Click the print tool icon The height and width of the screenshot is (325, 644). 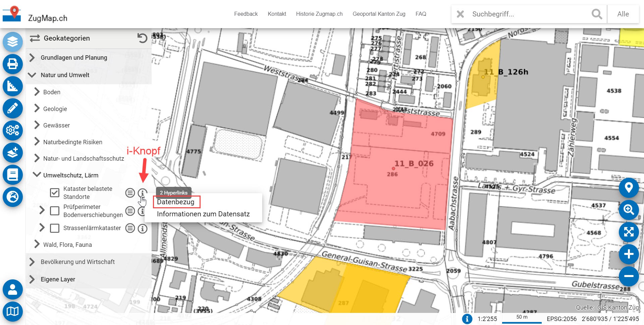(x=13, y=64)
